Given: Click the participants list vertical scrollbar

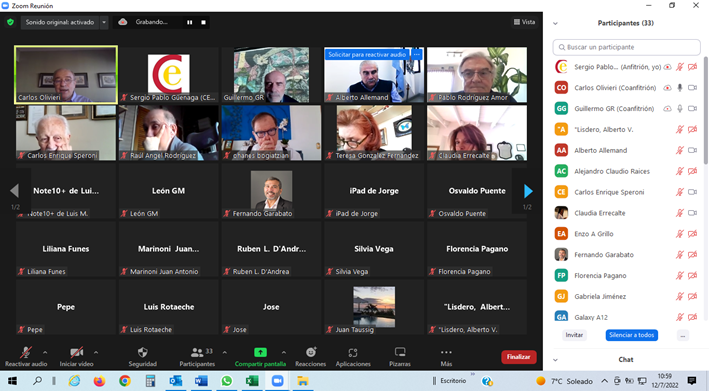Looking at the screenshot, I should tap(706, 110).
